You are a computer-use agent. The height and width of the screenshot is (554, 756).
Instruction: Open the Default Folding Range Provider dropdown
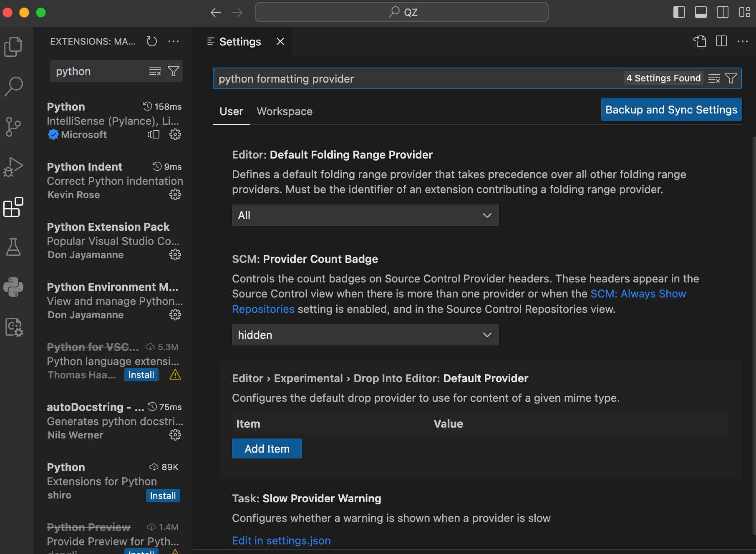[x=365, y=215]
